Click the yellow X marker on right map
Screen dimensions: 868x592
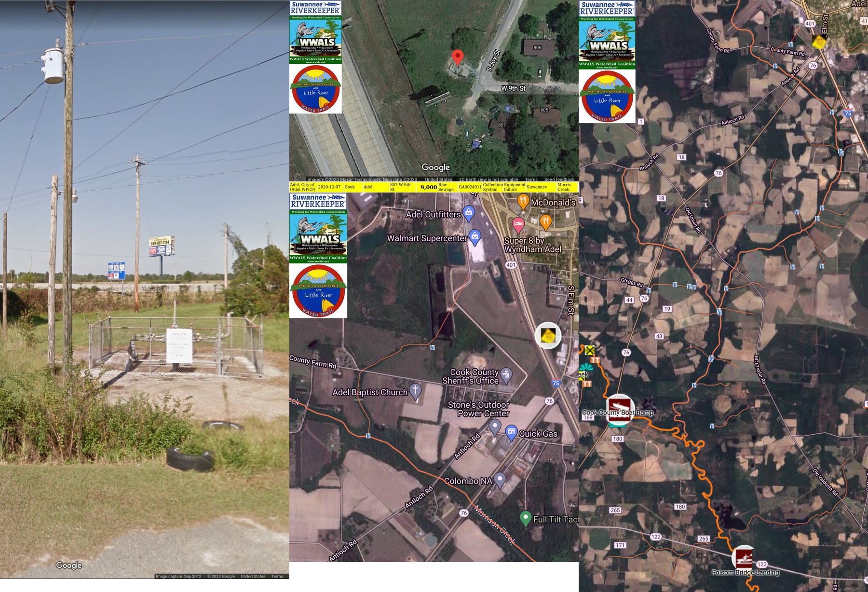[x=589, y=350]
